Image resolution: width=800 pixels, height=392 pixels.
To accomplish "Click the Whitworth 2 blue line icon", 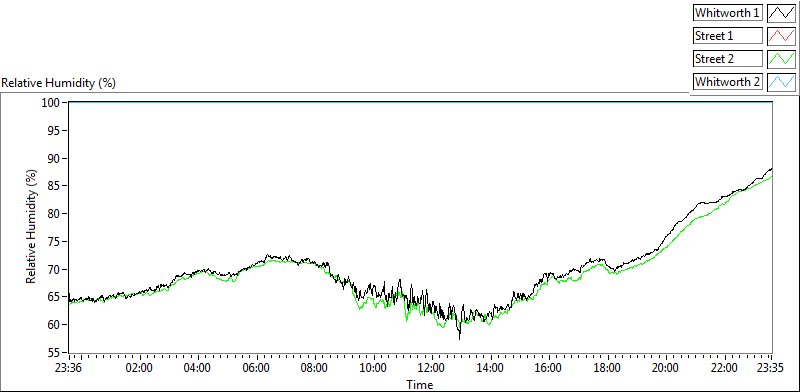I will (x=781, y=82).
